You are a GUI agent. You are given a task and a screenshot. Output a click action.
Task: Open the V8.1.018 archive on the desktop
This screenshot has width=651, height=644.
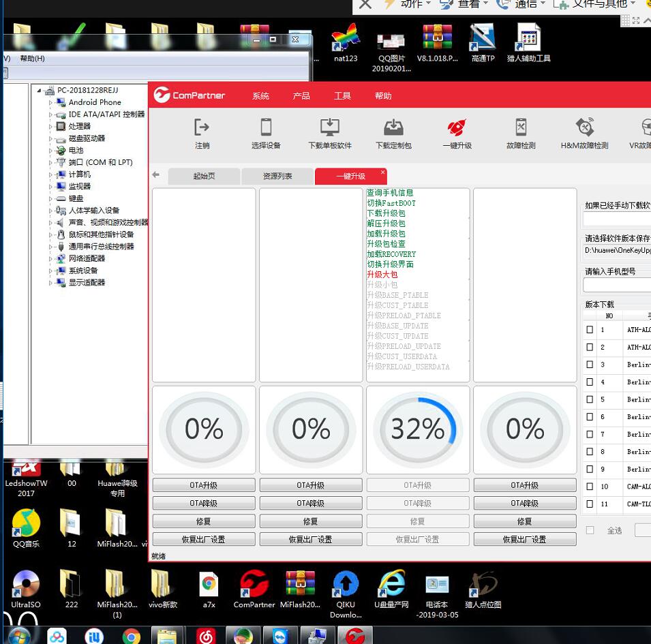click(437, 43)
